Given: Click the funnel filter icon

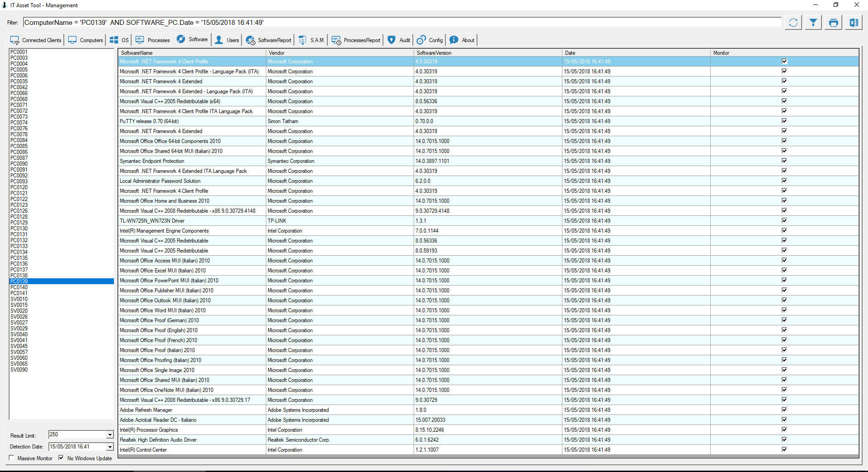Looking at the screenshot, I should point(813,23).
